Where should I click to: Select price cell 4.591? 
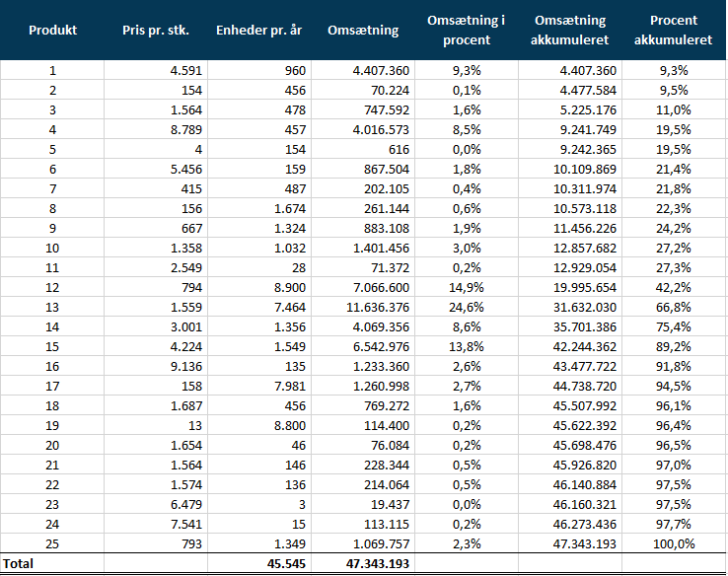(186, 71)
